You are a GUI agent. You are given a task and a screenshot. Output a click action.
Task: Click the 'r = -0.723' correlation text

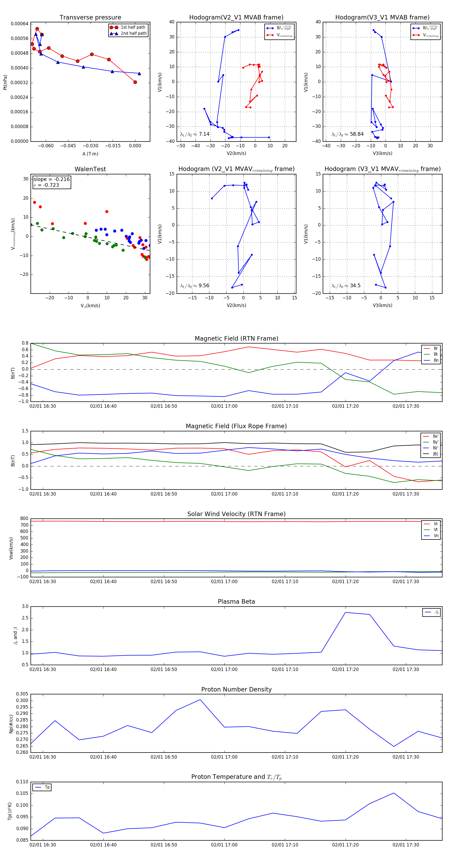click(47, 185)
